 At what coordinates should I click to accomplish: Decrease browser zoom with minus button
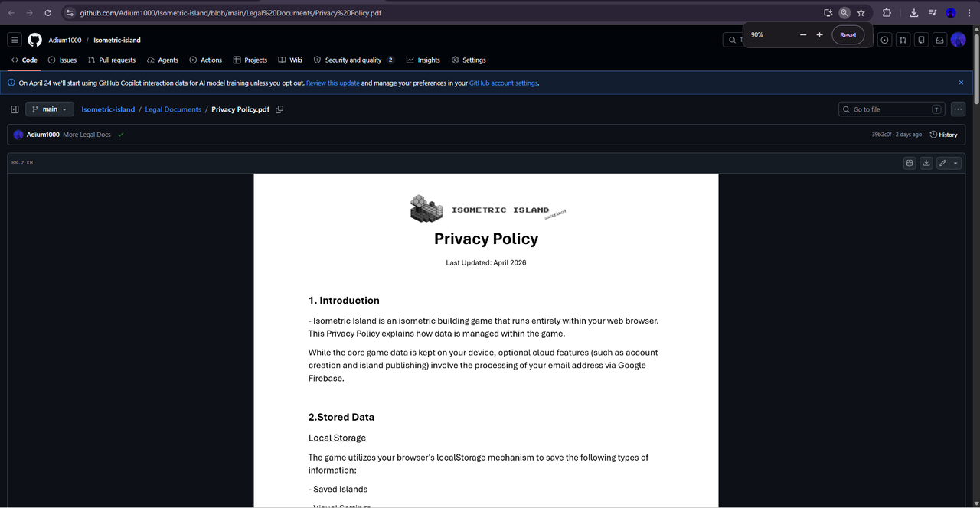point(803,35)
